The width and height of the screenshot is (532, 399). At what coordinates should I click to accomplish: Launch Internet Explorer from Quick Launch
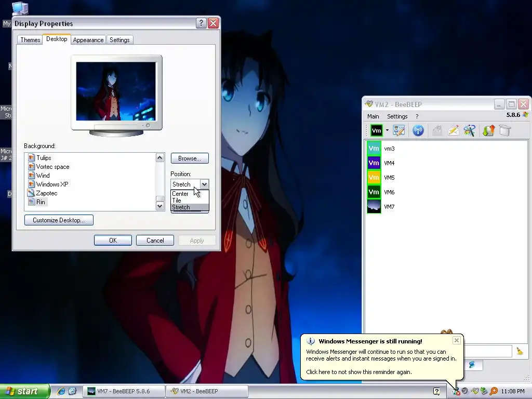tap(61, 391)
